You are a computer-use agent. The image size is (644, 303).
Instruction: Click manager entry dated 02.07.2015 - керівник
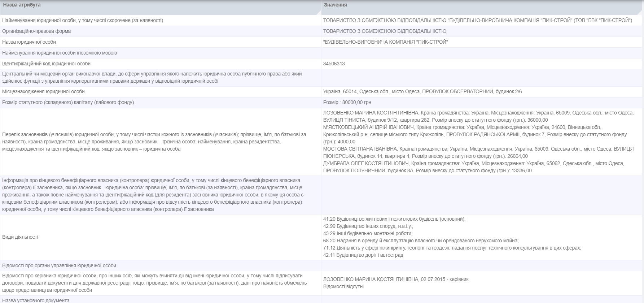pos(396,280)
